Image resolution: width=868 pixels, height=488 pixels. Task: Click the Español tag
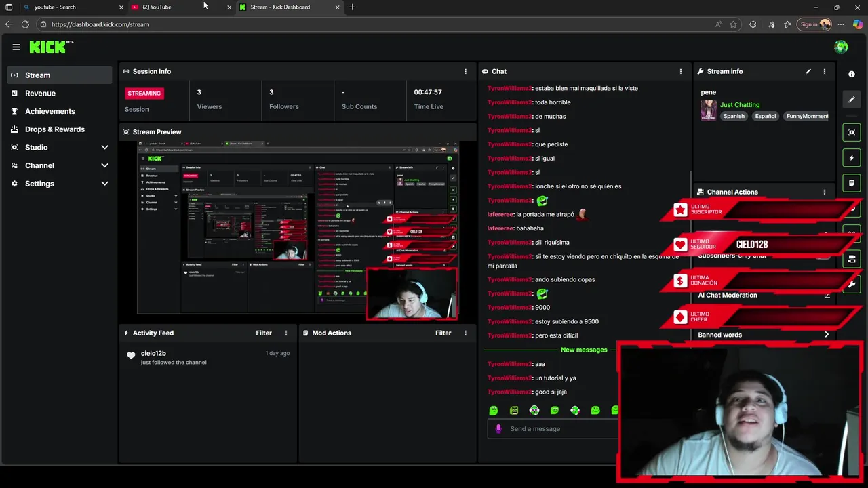pyautogui.click(x=766, y=116)
